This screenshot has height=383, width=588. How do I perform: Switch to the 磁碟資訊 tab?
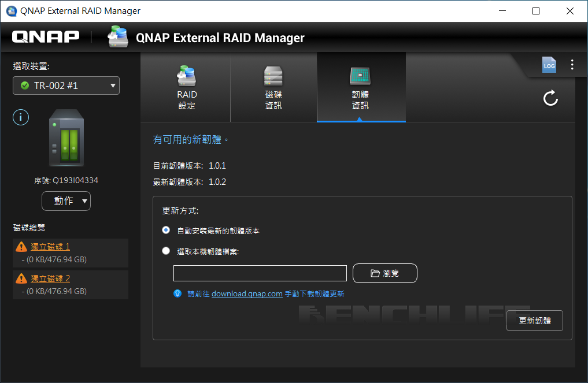273,87
